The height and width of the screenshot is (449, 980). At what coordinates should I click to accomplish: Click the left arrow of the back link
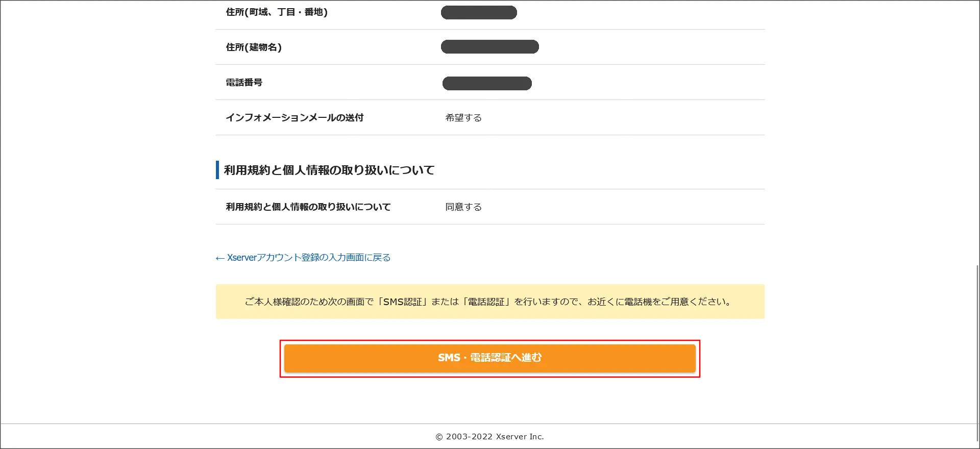[219, 257]
